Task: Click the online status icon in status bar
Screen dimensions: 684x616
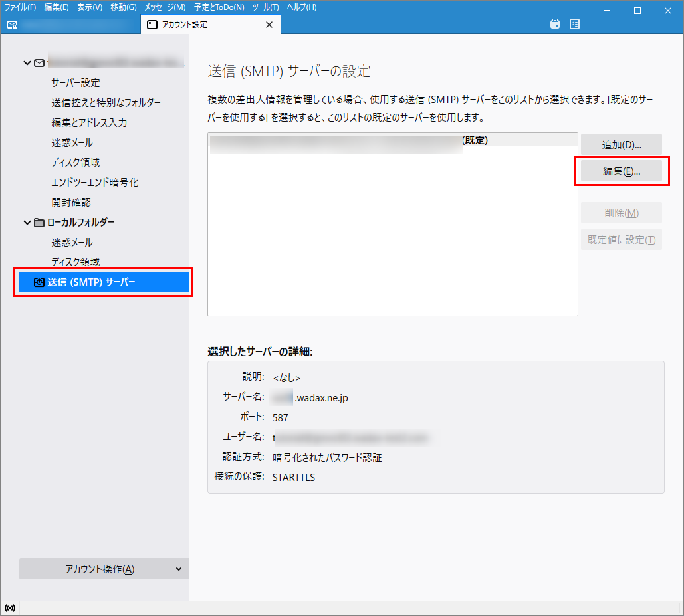Action: coord(9,608)
